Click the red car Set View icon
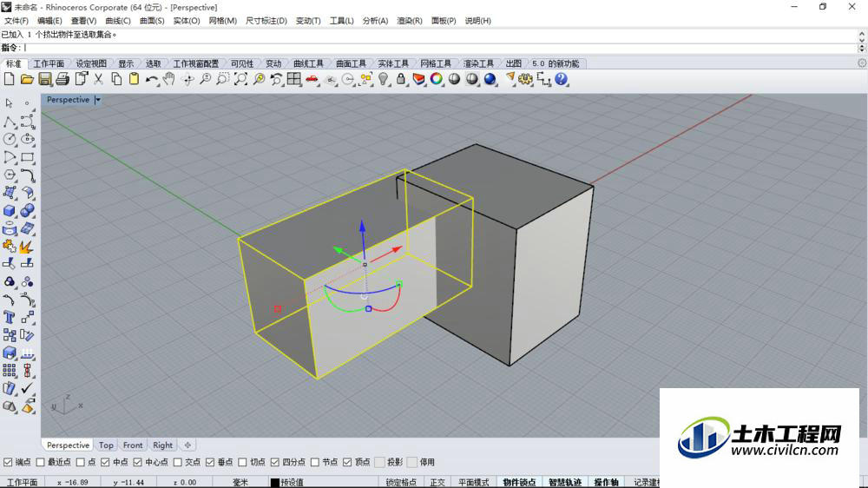868x488 pixels. click(312, 80)
